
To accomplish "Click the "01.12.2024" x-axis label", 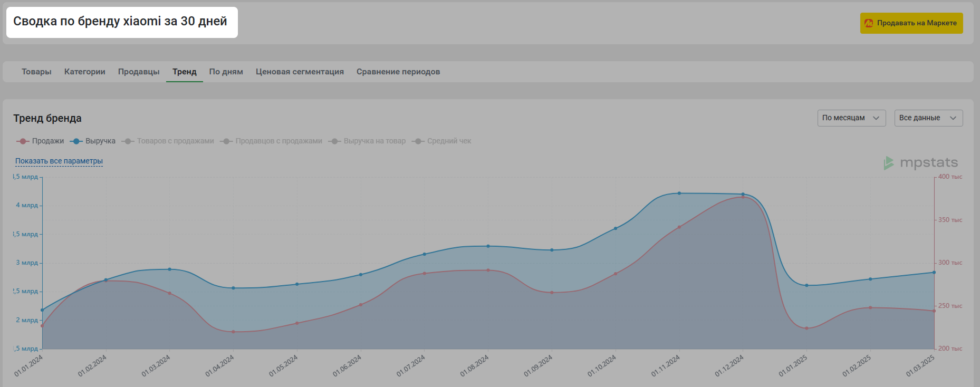I will tap(729, 365).
